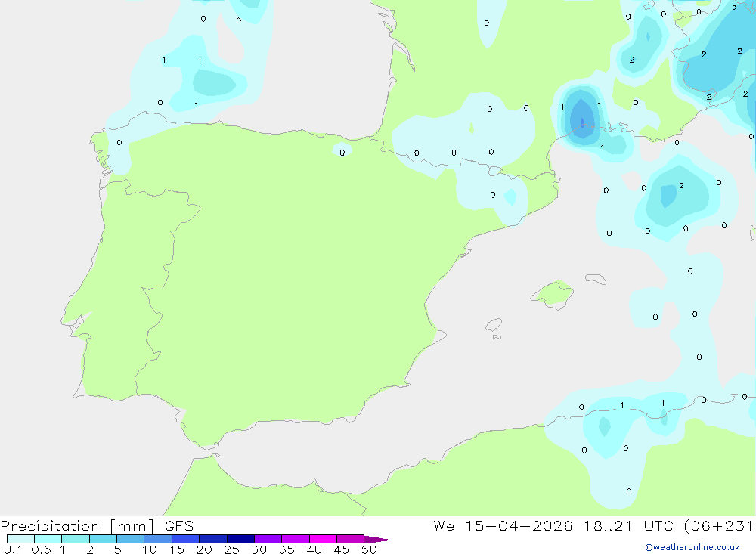
Task: Click the 25–30 mm legend color swatch
Action: [240, 539]
